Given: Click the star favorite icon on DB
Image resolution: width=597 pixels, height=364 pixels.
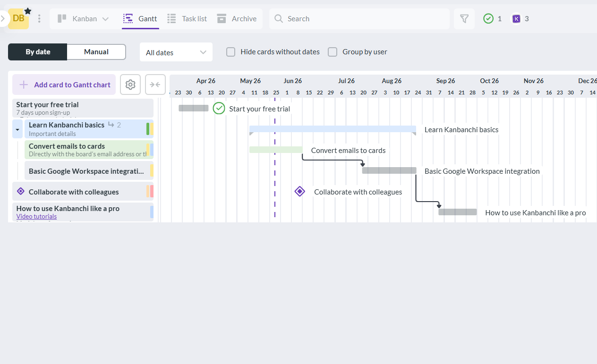Looking at the screenshot, I should pyautogui.click(x=28, y=10).
